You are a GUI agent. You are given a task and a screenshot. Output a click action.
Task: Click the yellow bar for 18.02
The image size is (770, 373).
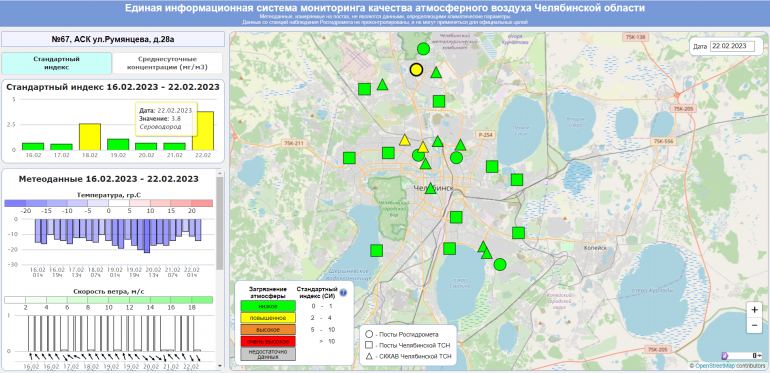coord(90,137)
